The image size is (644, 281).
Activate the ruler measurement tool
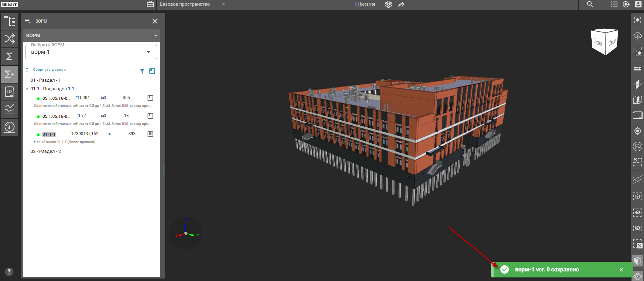(x=638, y=69)
